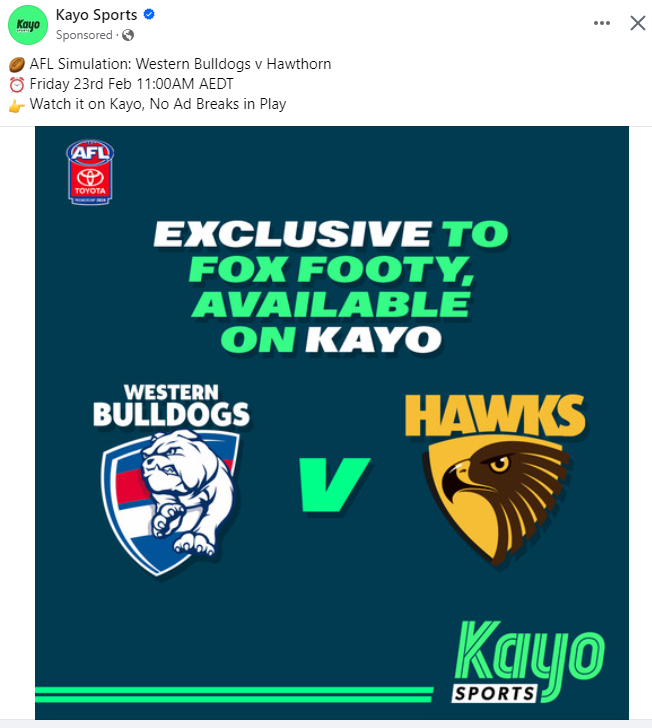This screenshot has height=728, width=652.
Task: Click the blue verified badge
Action: point(149,14)
